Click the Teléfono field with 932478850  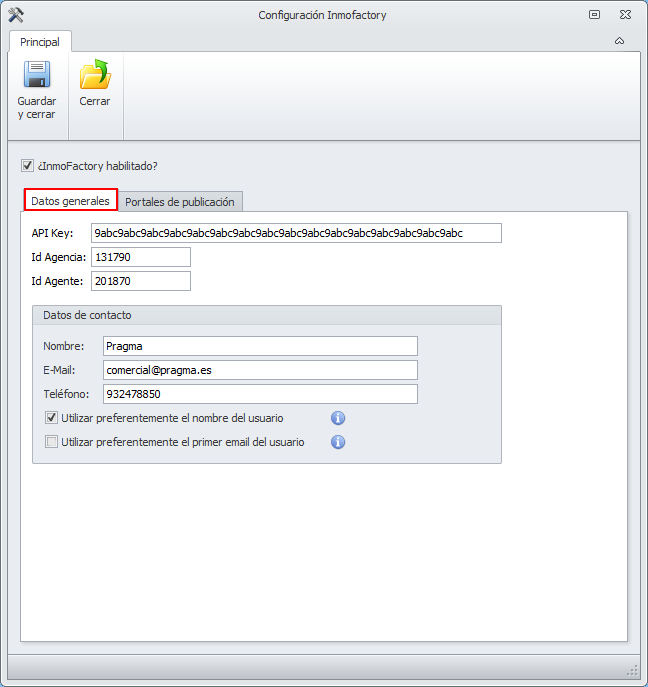tap(260, 394)
